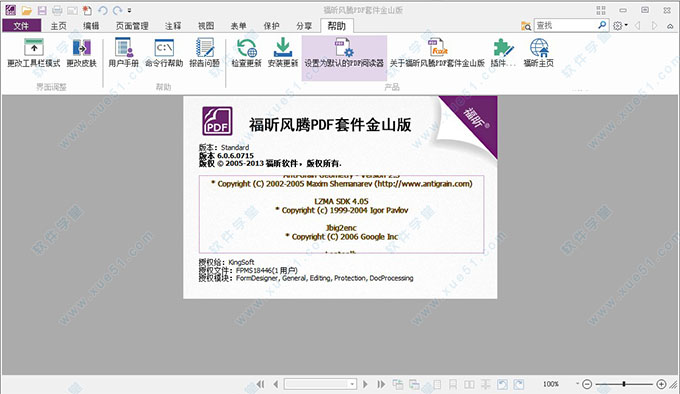Expand the quick access toolbar customize arrow
680x394 pixels.
coord(129,11)
